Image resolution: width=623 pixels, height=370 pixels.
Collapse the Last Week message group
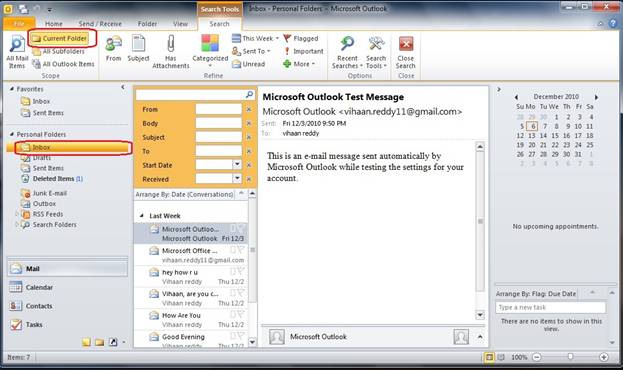142,216
